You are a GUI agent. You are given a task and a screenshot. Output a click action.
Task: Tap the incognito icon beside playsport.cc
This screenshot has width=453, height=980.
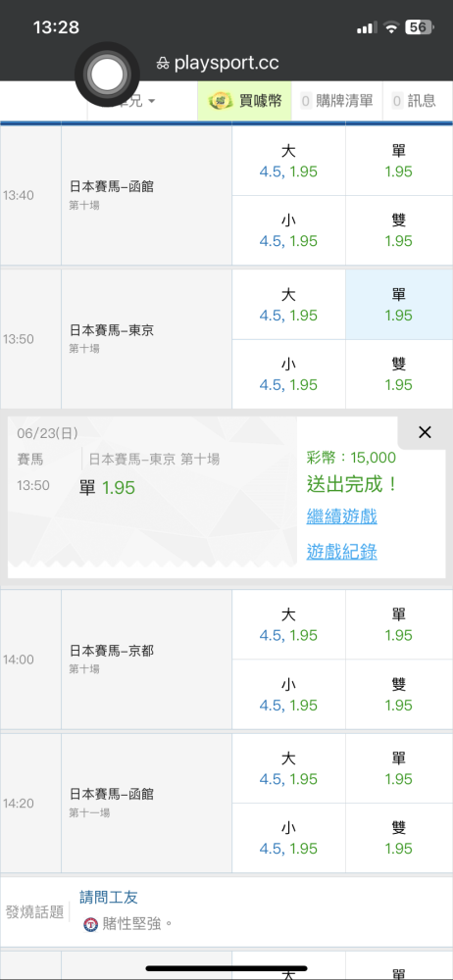click(x=163, y=64)
